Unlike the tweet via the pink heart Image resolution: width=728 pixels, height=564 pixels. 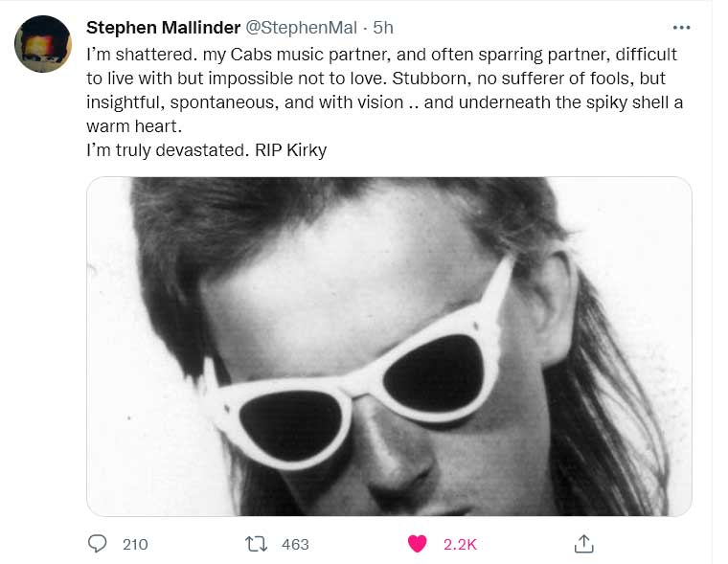[x=417, y=543]
